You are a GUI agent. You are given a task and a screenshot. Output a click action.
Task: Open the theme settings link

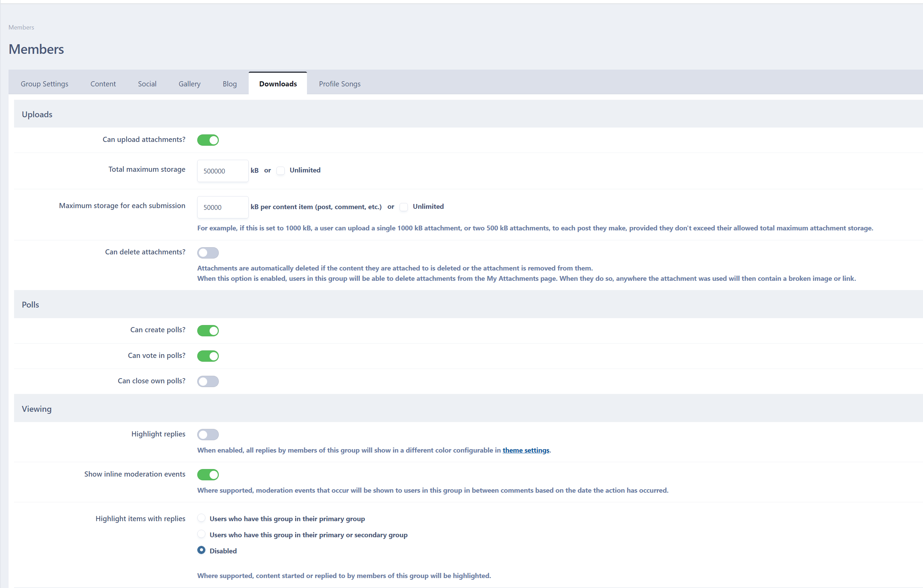525,450
